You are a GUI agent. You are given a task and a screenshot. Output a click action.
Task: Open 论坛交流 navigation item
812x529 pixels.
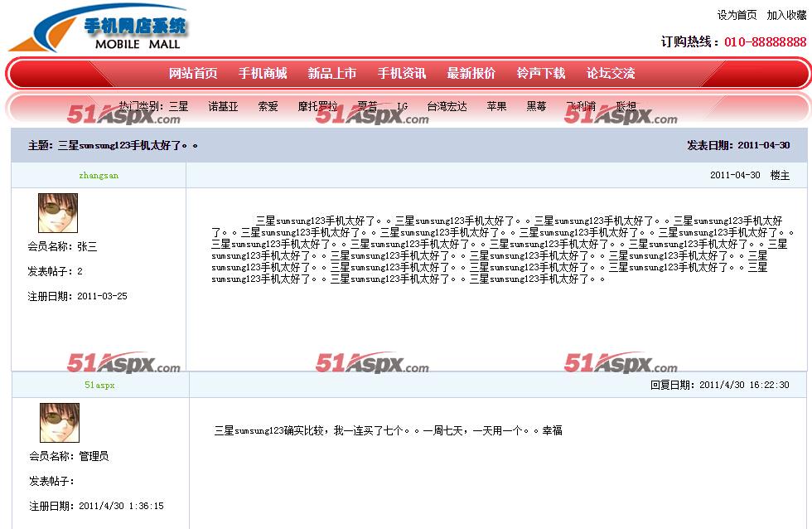(611, 73)
